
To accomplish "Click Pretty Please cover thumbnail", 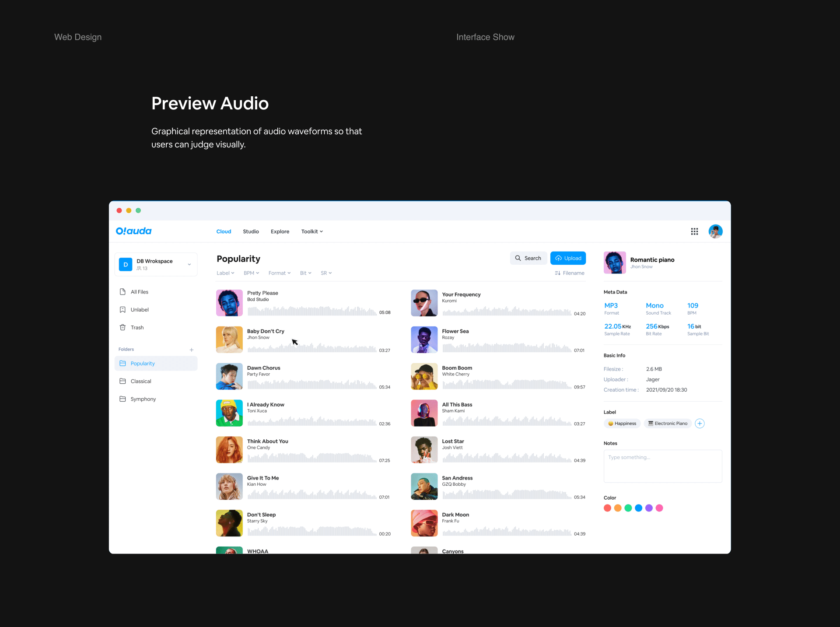I will point(229,303).
